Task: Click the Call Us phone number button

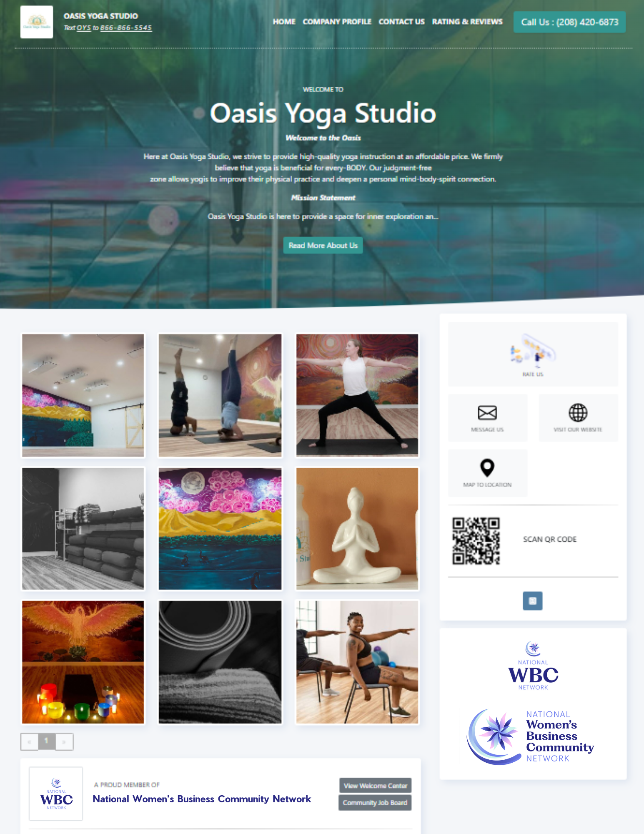Action: pyautogui.click(x=569, y=22)
